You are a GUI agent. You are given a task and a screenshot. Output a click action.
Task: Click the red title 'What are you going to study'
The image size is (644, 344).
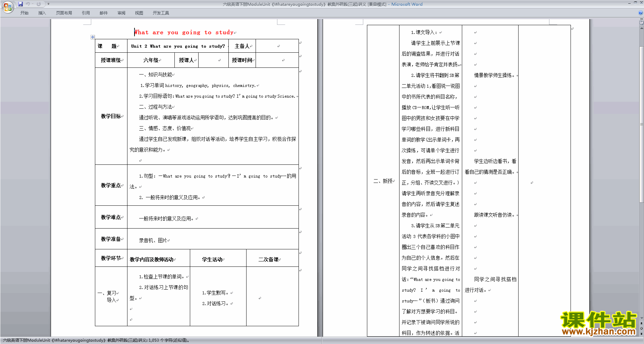[x=184, y=32]
